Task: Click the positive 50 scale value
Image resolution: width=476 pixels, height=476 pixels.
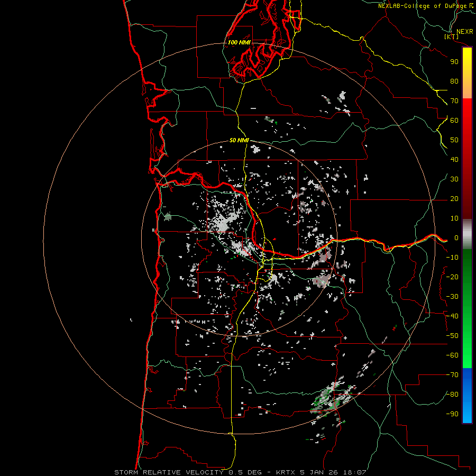Action: tap(454, 140)
